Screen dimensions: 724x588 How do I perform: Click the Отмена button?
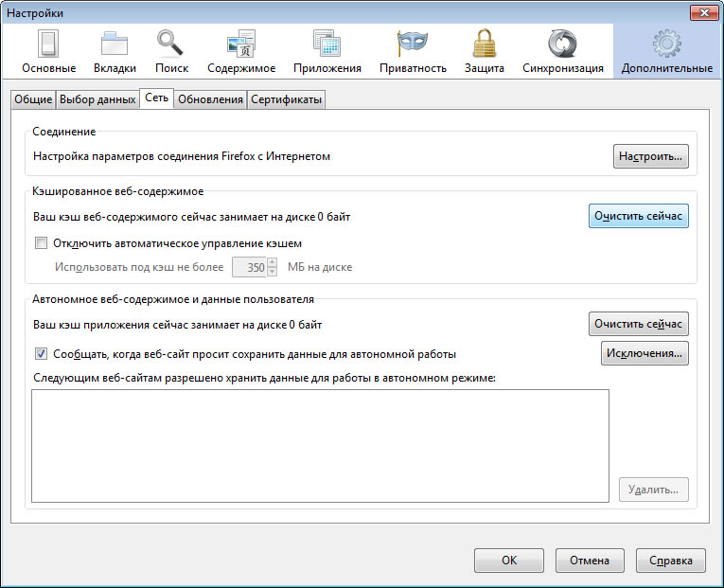coord(590,561)
